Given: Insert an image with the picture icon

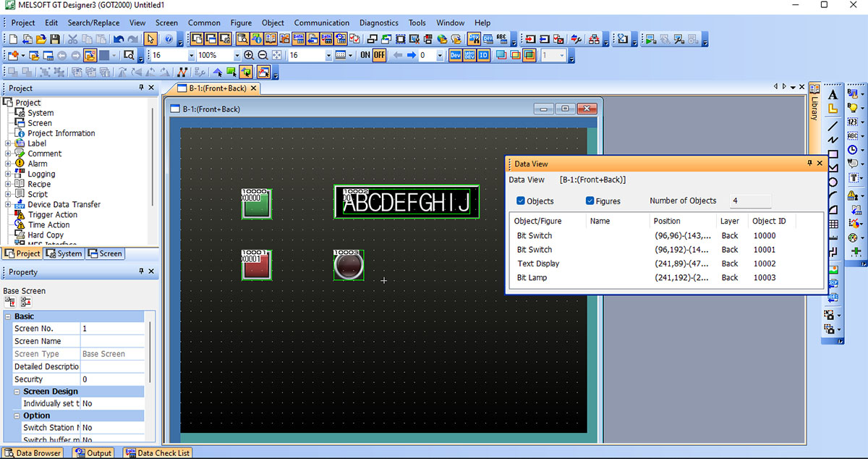Looking at the screenshot, I should (x=833, y=269).
